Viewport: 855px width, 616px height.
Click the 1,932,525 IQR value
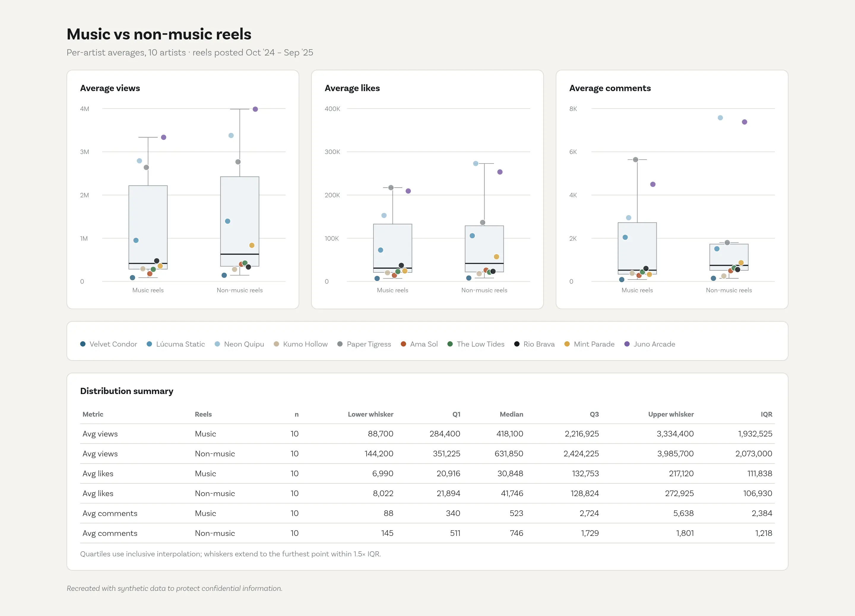click(755, 434)
